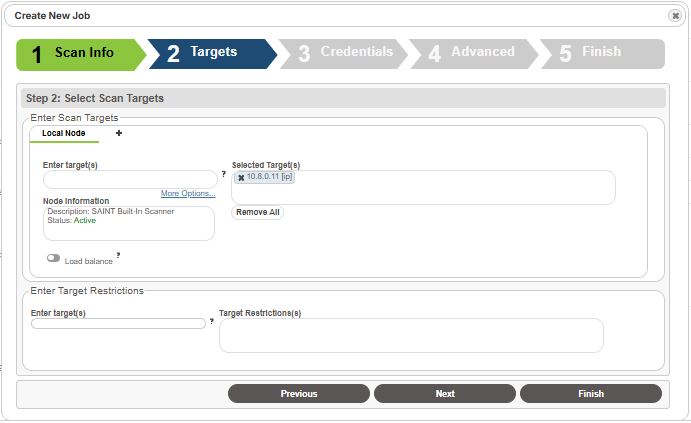Click the Next button
The width and height of the screenshot is (691, 423).
(x=445, y=393)
